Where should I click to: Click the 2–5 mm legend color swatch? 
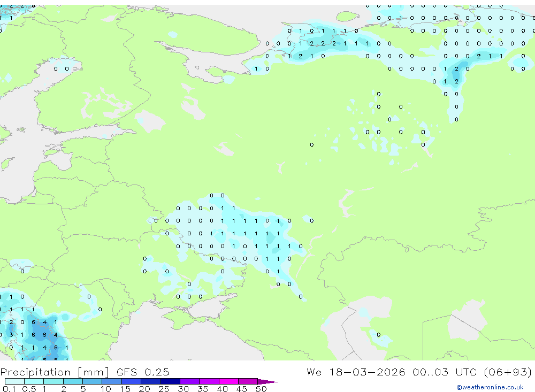tap(73, 381)
